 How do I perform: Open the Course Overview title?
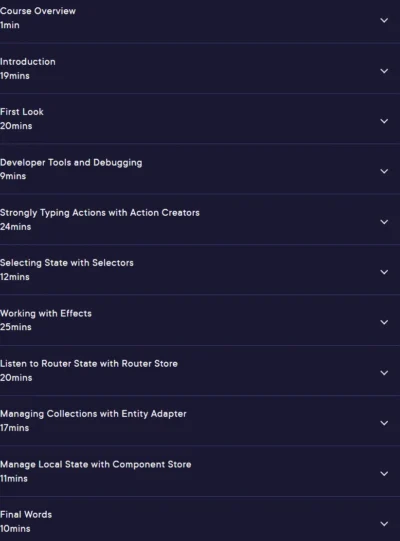tap(38, 11)
